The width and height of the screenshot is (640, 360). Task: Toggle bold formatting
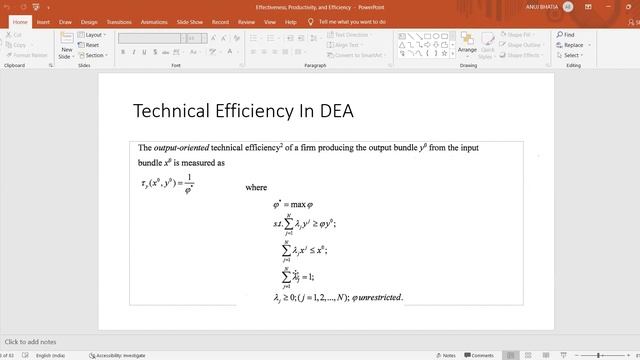point(123,52)
